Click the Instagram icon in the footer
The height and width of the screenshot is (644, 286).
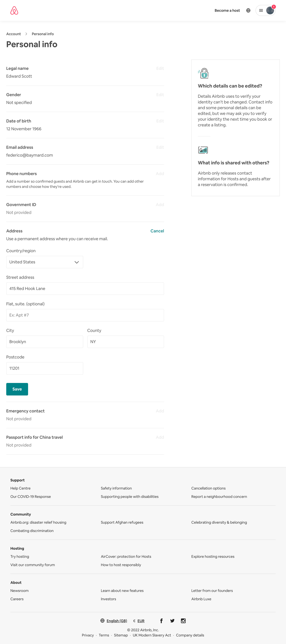coord(183,621)
